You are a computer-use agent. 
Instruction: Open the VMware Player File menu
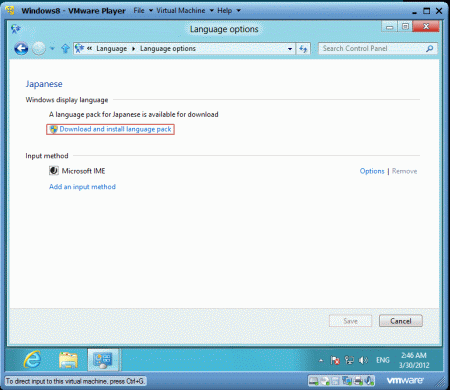pyautogui.click(x=143, y=11)
